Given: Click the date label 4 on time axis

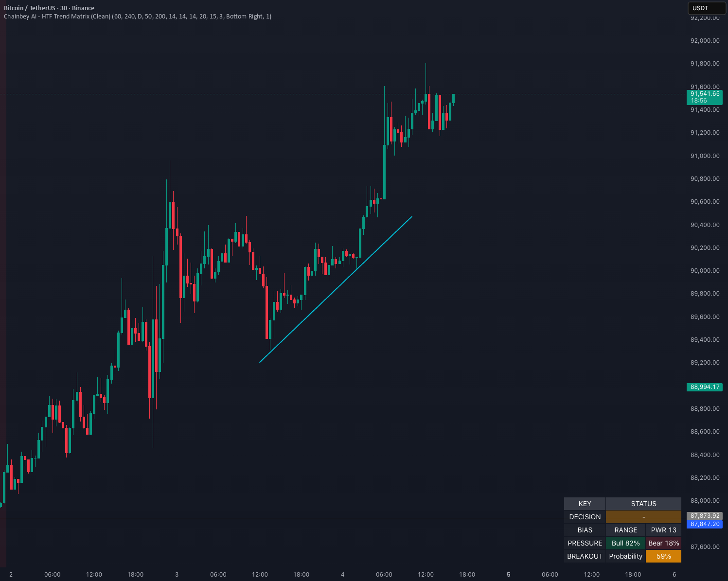Looking at the screenshot, I should click(343, 575).
